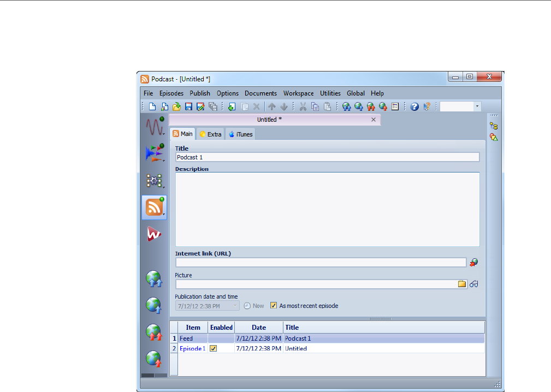
Task: Click the Copy icon next to scissors
Action: 315,106
